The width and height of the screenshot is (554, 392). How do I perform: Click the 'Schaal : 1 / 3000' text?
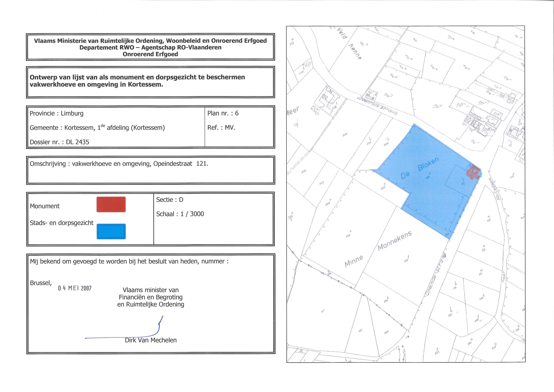[x=180, y=214]
